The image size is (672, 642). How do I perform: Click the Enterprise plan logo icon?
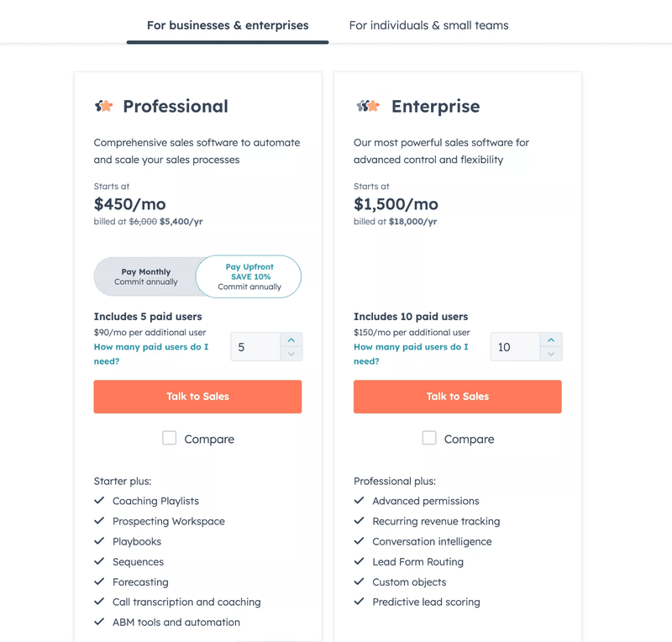pyautogui.click(x=367, y=106)
